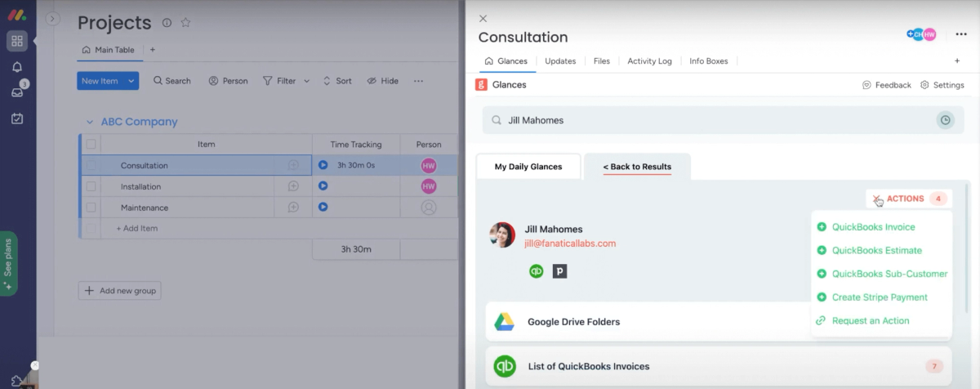The height and width of the screenshot is (389, 980).
Task: Switch to the Activity Log tab
Action: [649, 61]
